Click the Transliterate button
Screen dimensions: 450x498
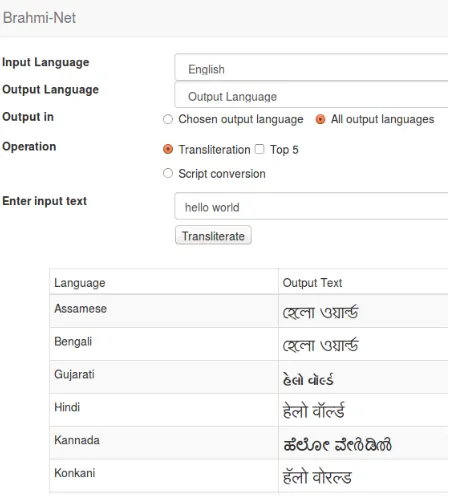(x=213, y=236)
